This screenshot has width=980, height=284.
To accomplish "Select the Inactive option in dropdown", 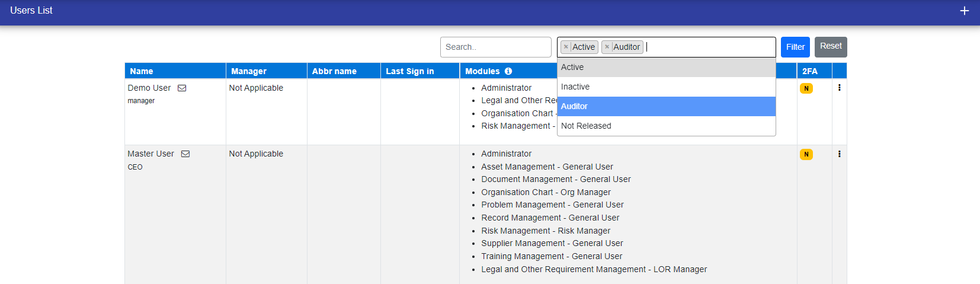I will coord(666,87).
